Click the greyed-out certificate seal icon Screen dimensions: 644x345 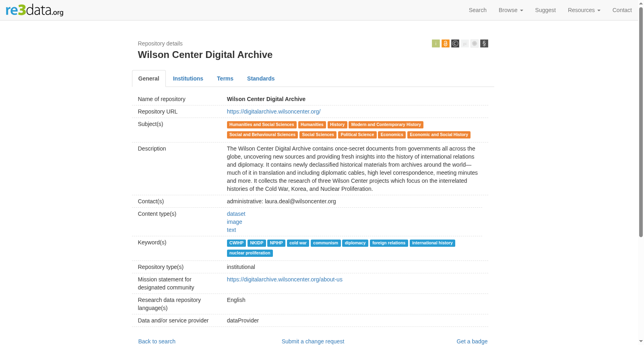pyautogui.click(x=475, y=43)
